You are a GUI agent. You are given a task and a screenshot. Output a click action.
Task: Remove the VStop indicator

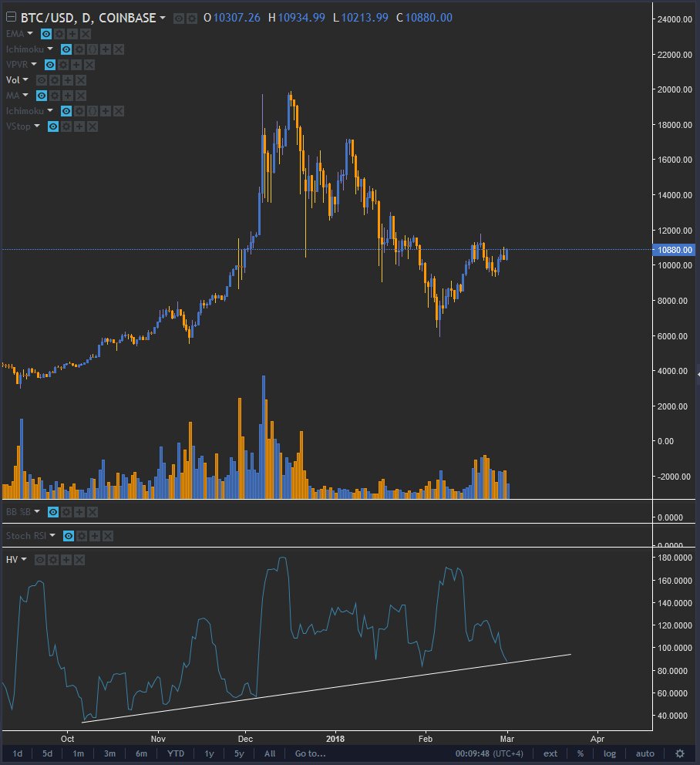[x=93, y=126]
